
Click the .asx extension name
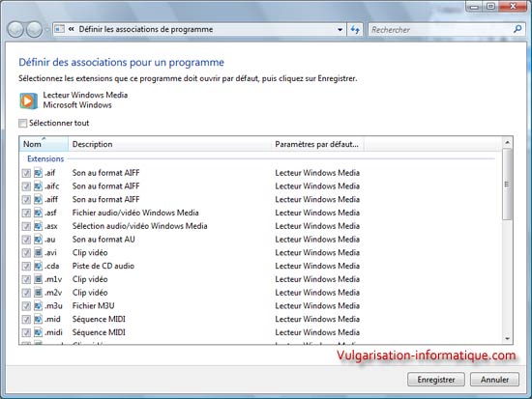point(51,226)
